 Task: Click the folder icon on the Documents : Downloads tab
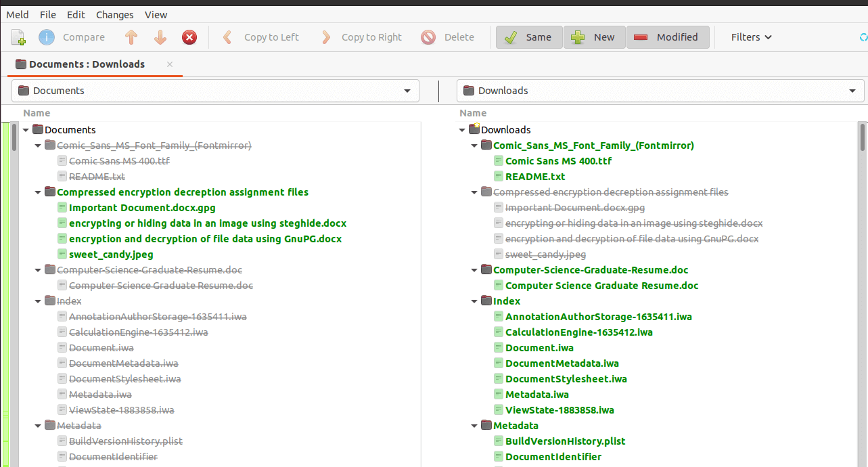(x=21, y=64)
